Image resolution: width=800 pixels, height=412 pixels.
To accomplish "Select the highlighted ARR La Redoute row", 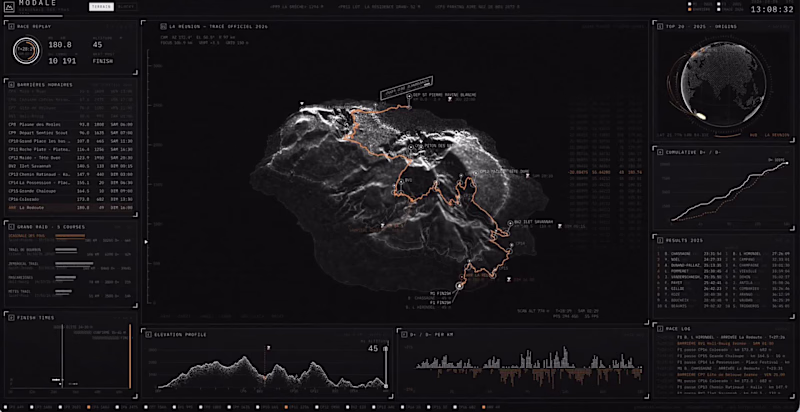I will point(71,208).
